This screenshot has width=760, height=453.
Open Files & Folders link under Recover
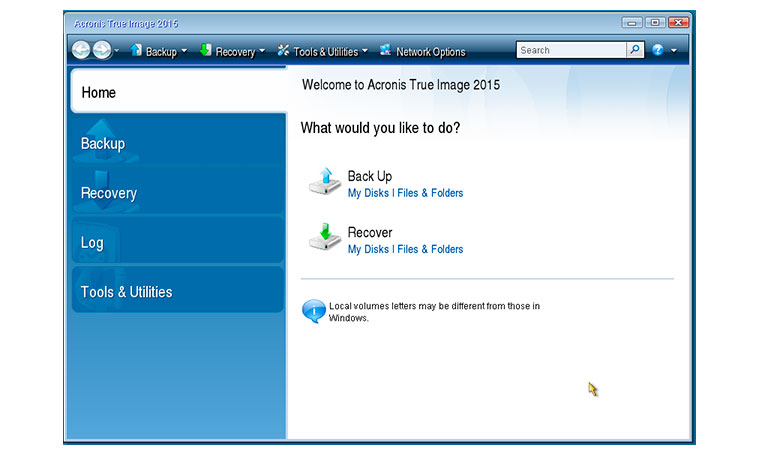click(x=430, y=249)
